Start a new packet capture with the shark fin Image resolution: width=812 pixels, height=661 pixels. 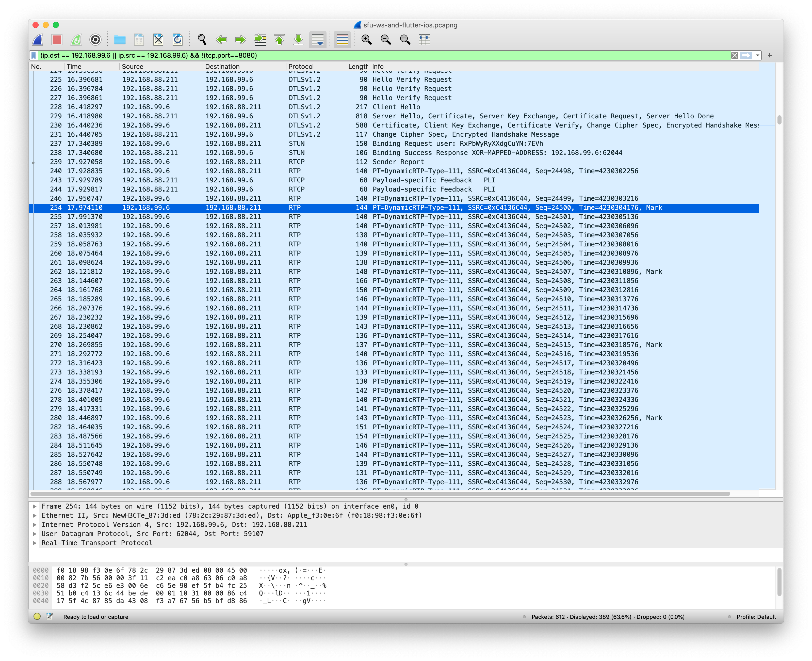[x=37, y=40]
